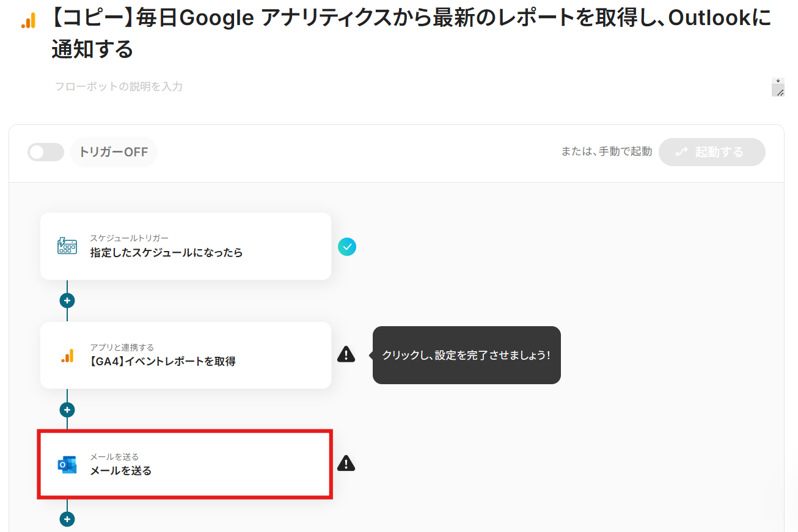Add a step below the メールを送る step

pyautogui.click(x=67, y=519)
